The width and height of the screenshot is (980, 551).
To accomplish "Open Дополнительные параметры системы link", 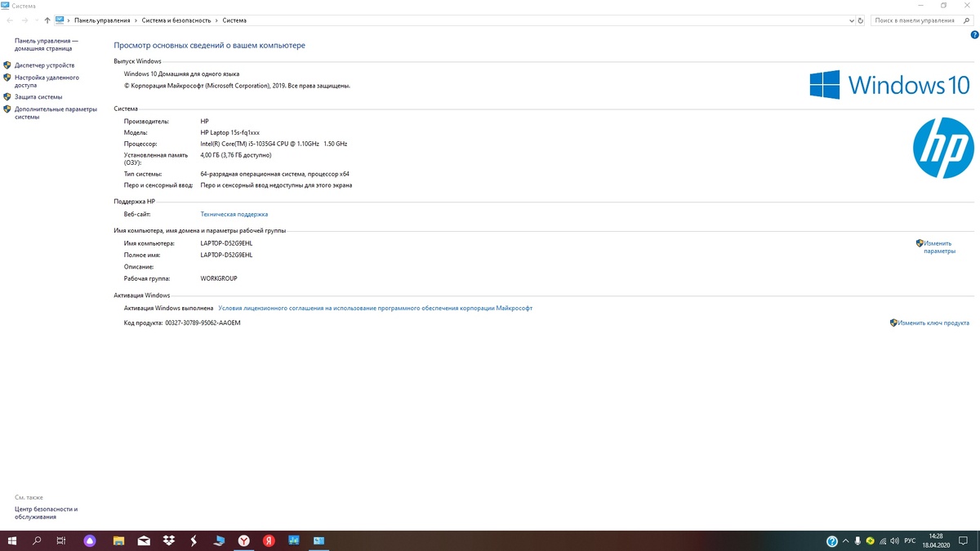I will pos(56,113).
